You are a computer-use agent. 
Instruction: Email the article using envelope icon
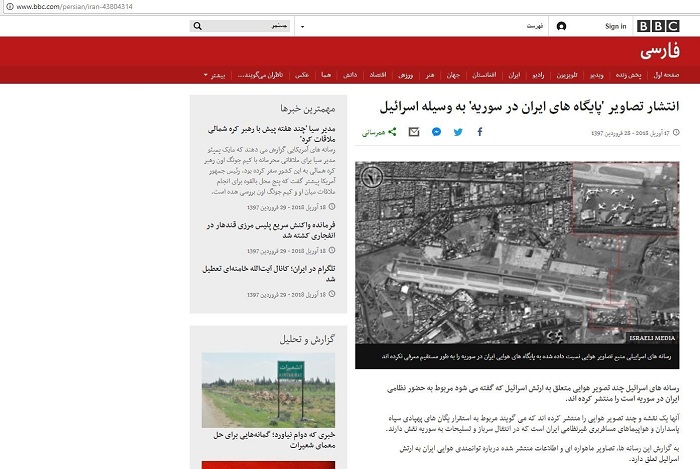[414, 132]
